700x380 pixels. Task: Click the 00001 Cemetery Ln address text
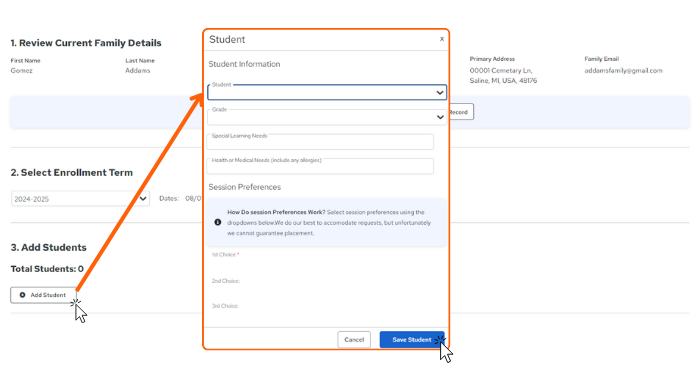tap(501, 71)
